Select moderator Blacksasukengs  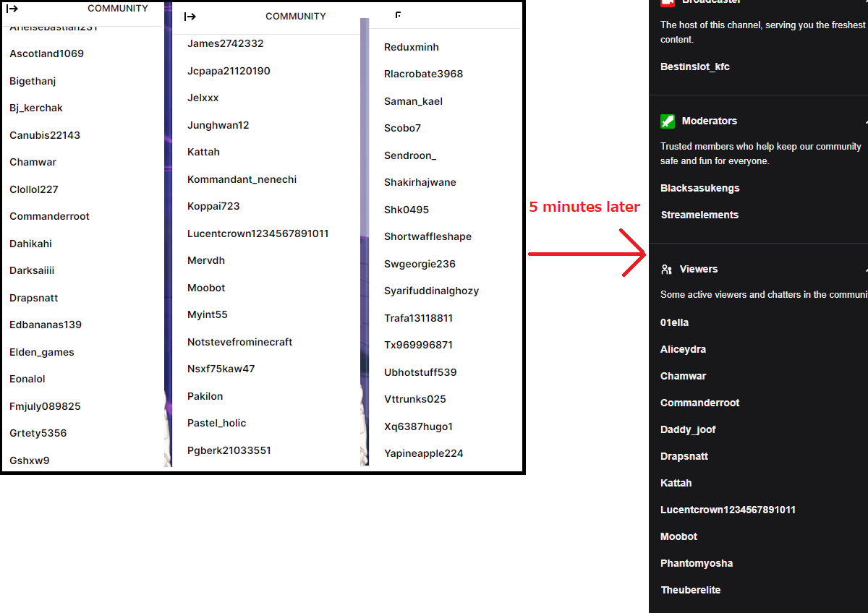699,188
